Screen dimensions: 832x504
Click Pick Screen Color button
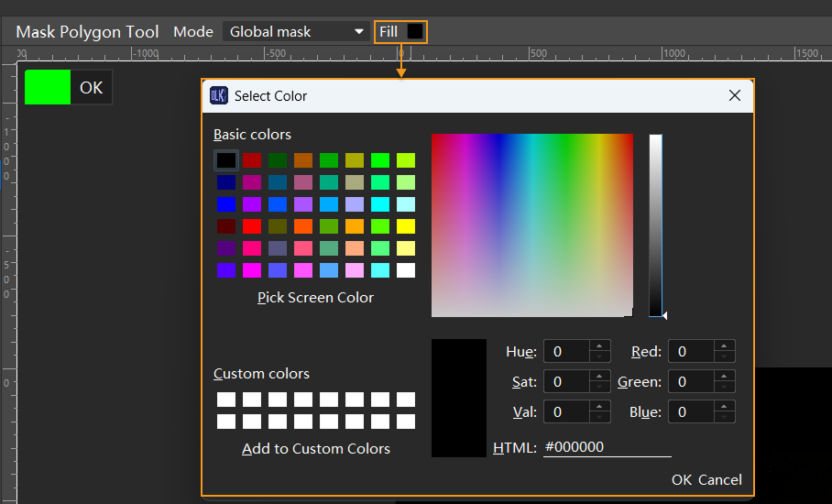(315, 297)
